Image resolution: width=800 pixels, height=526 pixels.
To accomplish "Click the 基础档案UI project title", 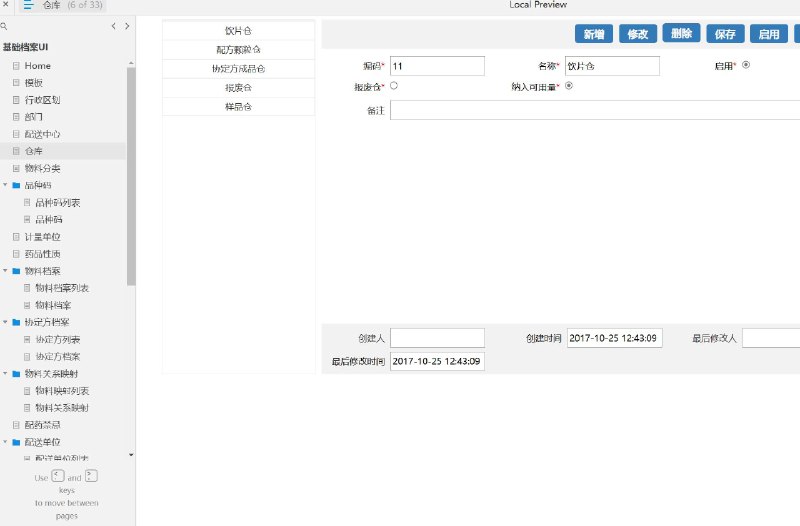I will point(25,47).
